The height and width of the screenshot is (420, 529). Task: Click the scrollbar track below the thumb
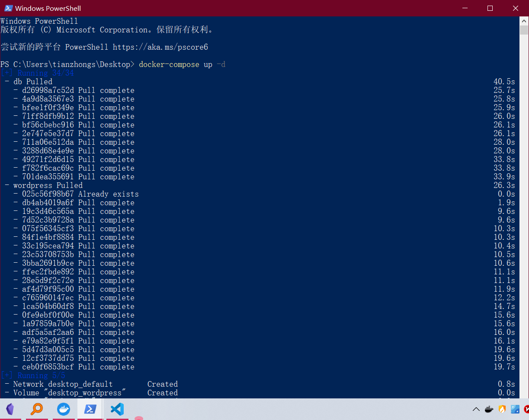click(524, 216)
